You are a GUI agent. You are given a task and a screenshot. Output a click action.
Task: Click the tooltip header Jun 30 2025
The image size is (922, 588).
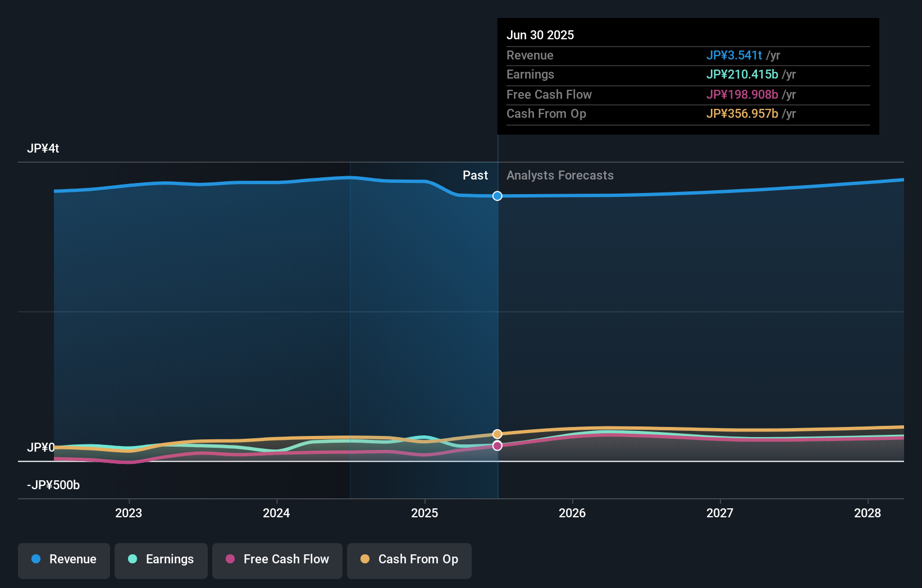pos(541,35)
